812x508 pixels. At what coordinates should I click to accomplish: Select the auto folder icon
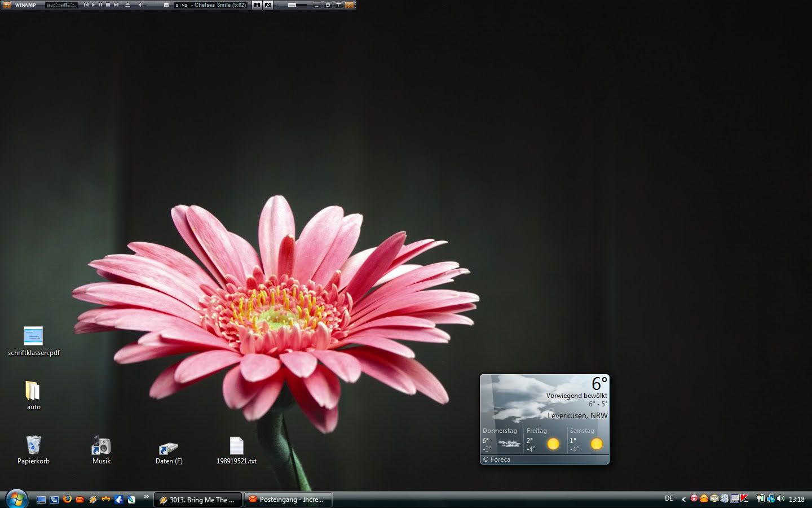pos(33,391)
